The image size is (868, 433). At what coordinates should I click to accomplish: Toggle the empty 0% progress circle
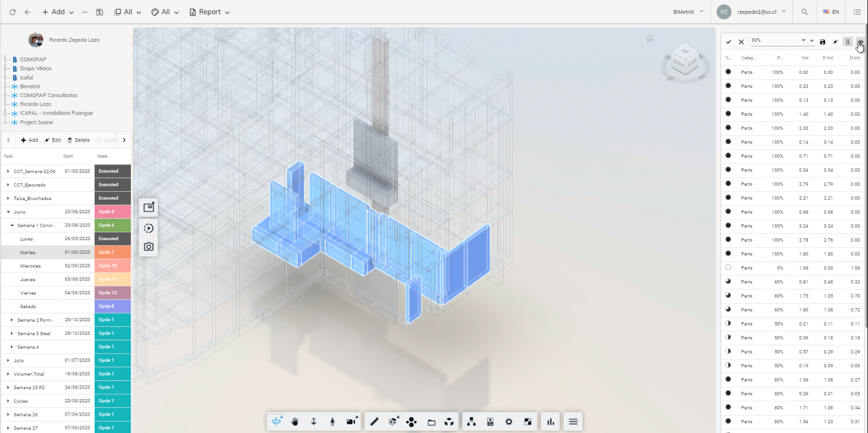[x=728, y=267]
